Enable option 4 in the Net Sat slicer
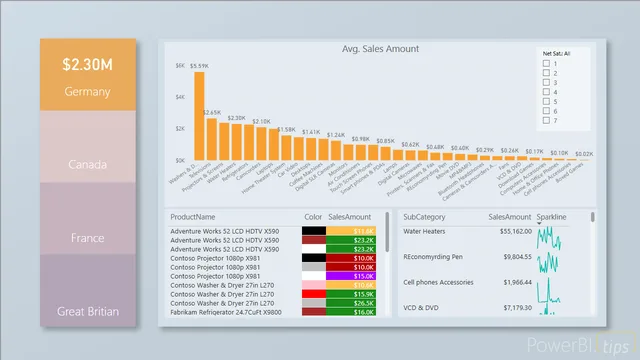 (x=546, y=92)
